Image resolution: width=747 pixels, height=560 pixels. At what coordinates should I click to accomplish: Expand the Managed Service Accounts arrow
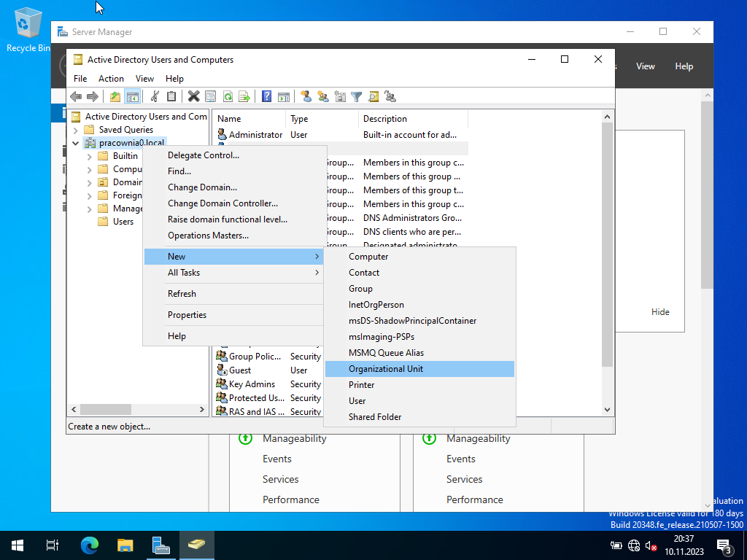pyautogui.click(x=90, y=209)
